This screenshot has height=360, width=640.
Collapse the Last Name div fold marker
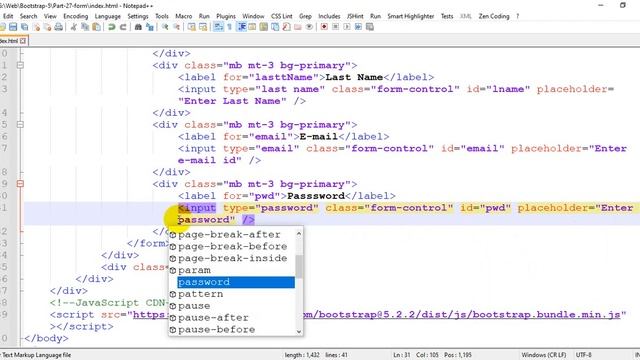(20, 65)
